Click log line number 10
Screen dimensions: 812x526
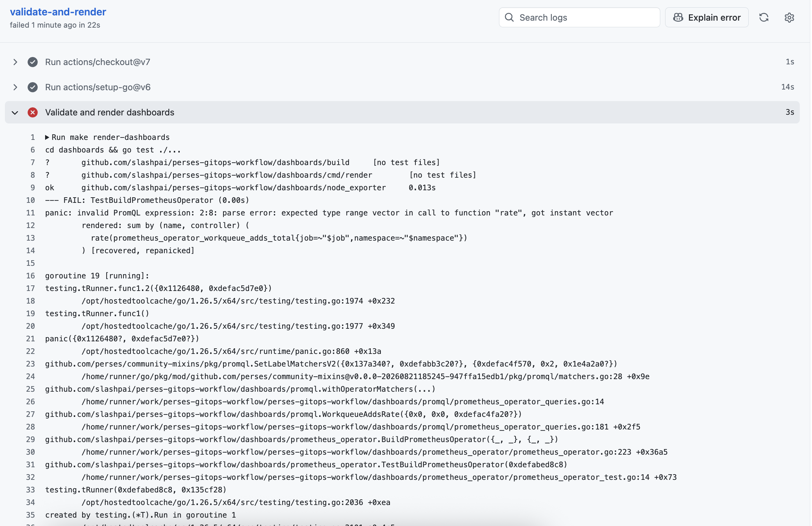pyautogui.click(x=30, y=200)
